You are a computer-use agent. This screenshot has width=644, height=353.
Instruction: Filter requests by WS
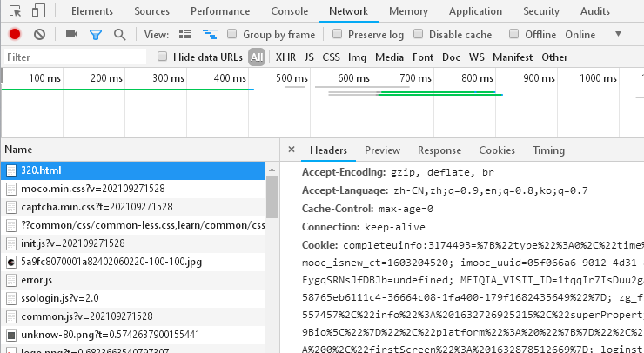click(476, 57)
